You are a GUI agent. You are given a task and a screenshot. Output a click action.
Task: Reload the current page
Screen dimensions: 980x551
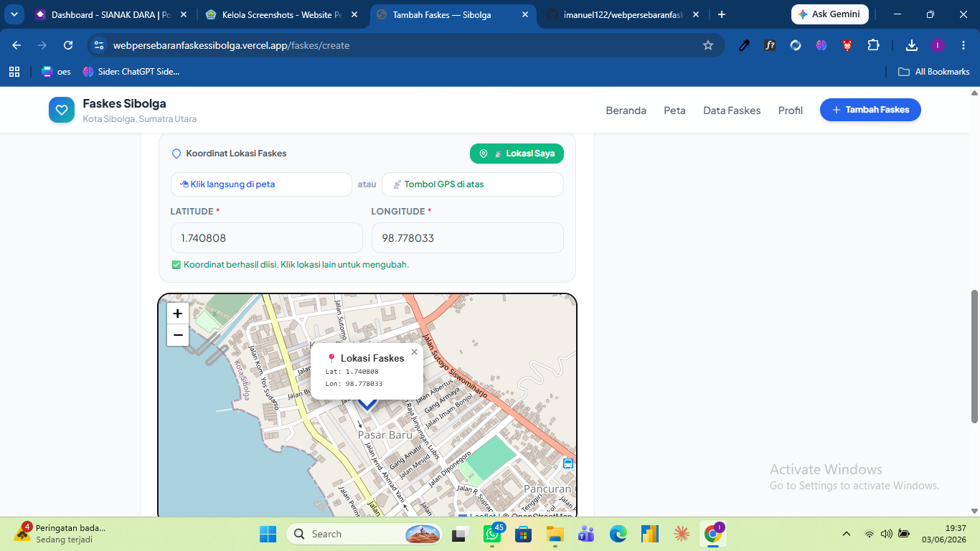[x=68, y=45]
